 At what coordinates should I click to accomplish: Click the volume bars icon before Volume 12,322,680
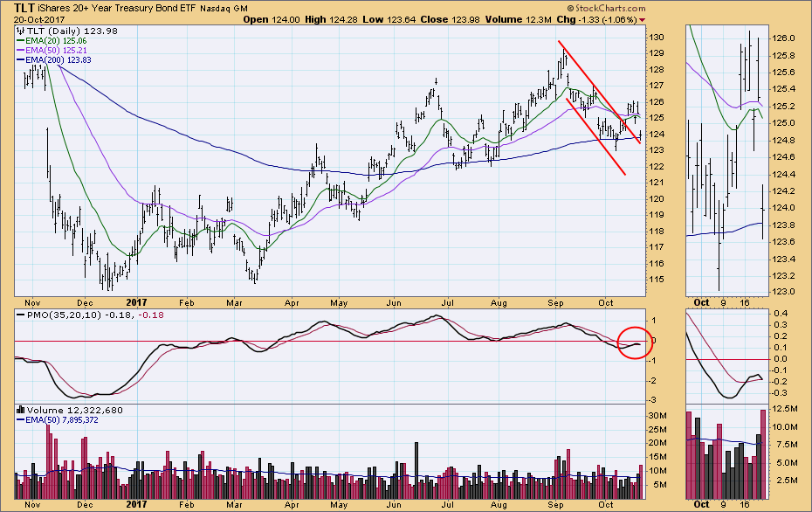[x=21, y=410]
